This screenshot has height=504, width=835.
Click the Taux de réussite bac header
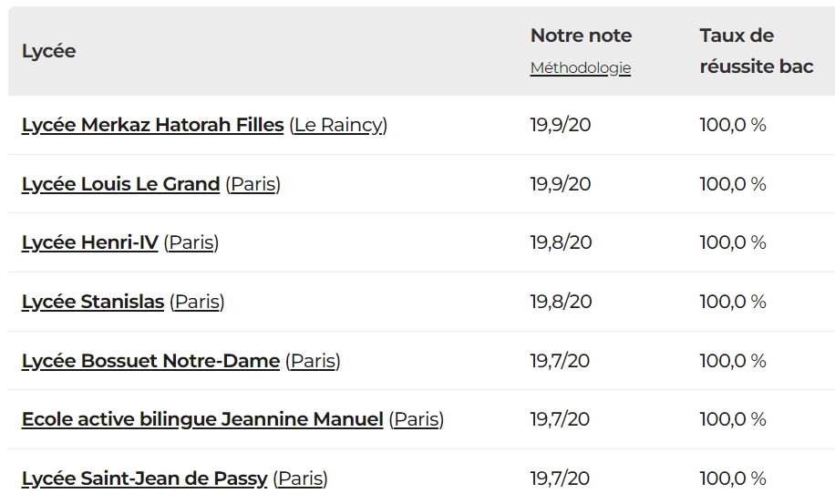click(x=756, y=51)
